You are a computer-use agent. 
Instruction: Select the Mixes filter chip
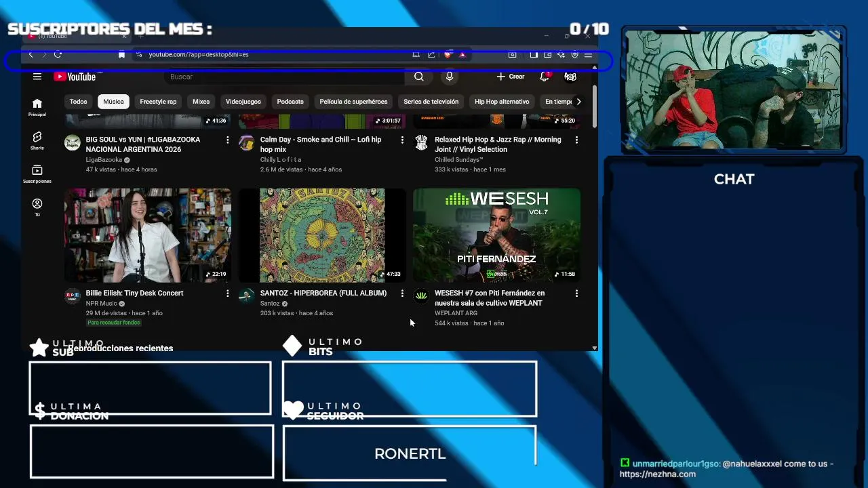pos(201,102)
